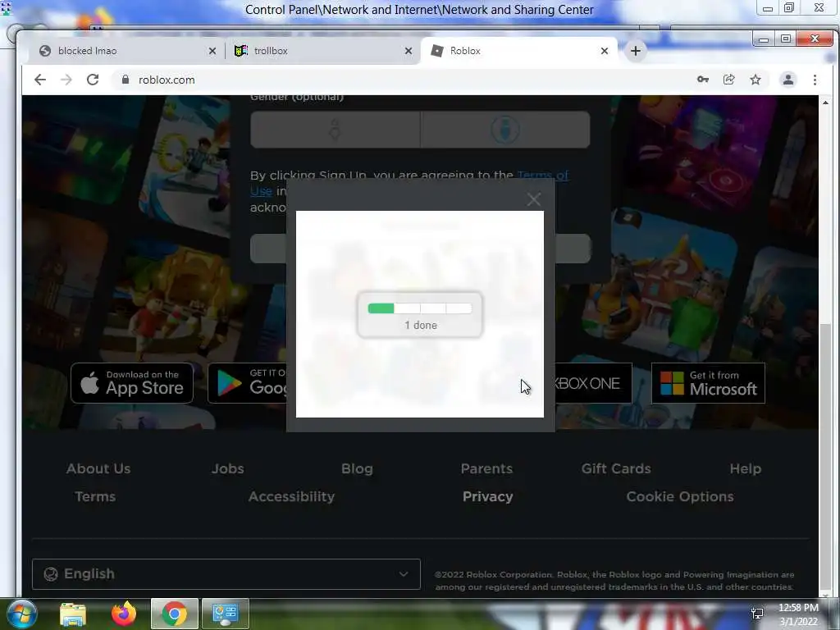The height and width of the screenshot is (630, 840).
Task: Switch to the trollbox tab
Action: click(322, 51)
